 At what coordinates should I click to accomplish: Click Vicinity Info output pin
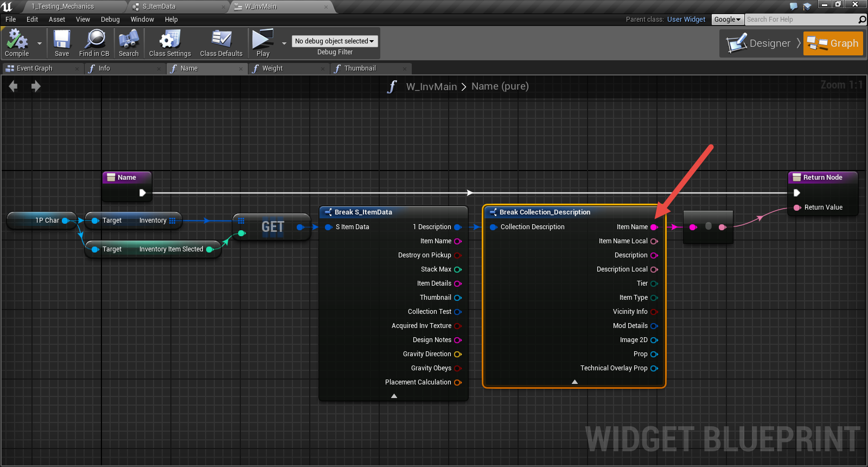pyautogui.click(x=654, y=312)
